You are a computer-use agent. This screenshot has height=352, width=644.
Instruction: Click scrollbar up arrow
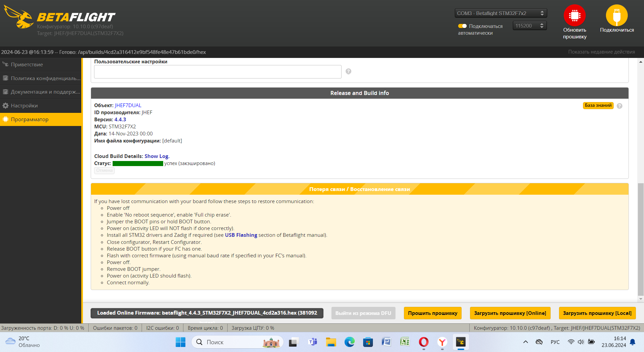tap(641, 62)
